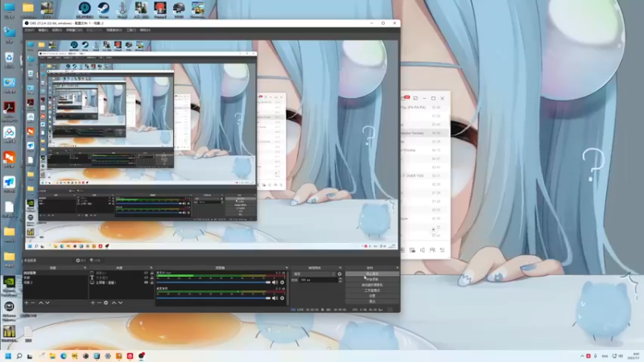
Task: Move the selected source up in Sources dock
Action: coord(114,303)
